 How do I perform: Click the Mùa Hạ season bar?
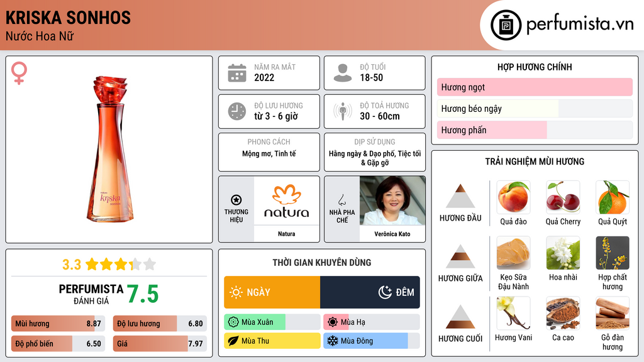(x=372, y=322)
